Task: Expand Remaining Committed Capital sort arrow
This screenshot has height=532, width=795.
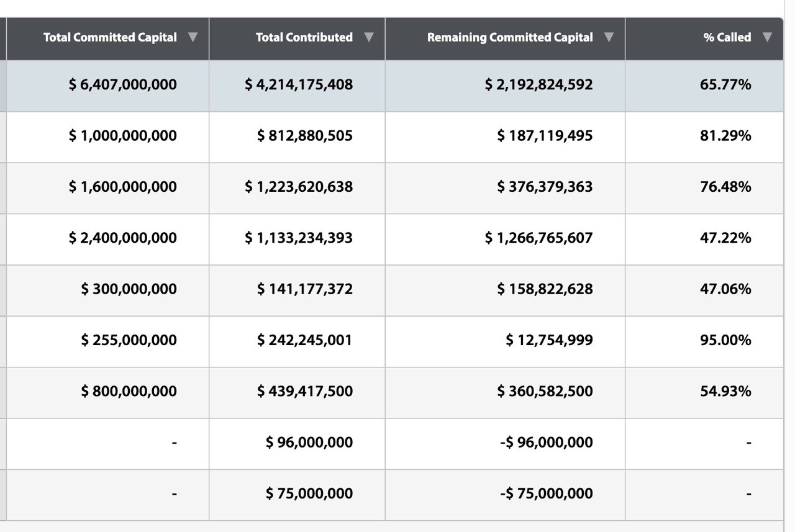Action: pyautogui.click(x=609, y=37)
